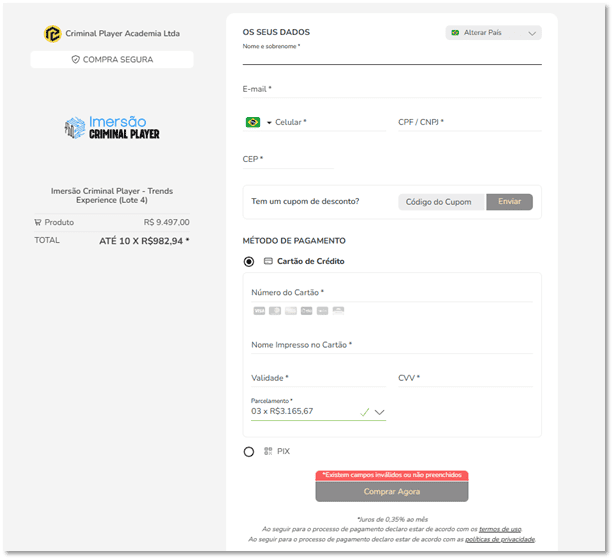
Task: Click the Visa card brand icon
Action: point(259,311)
